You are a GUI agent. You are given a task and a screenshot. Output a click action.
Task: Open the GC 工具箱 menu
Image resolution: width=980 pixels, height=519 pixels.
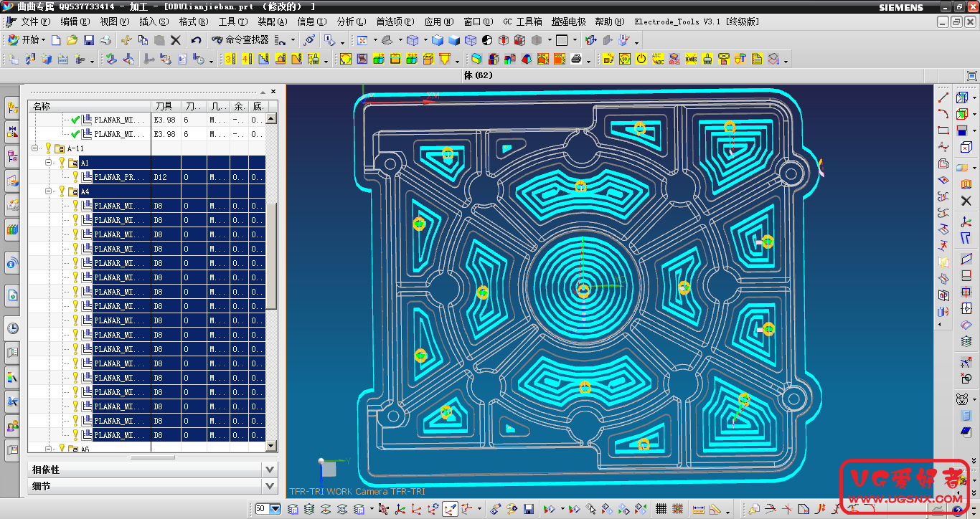(x=522, y=22)
